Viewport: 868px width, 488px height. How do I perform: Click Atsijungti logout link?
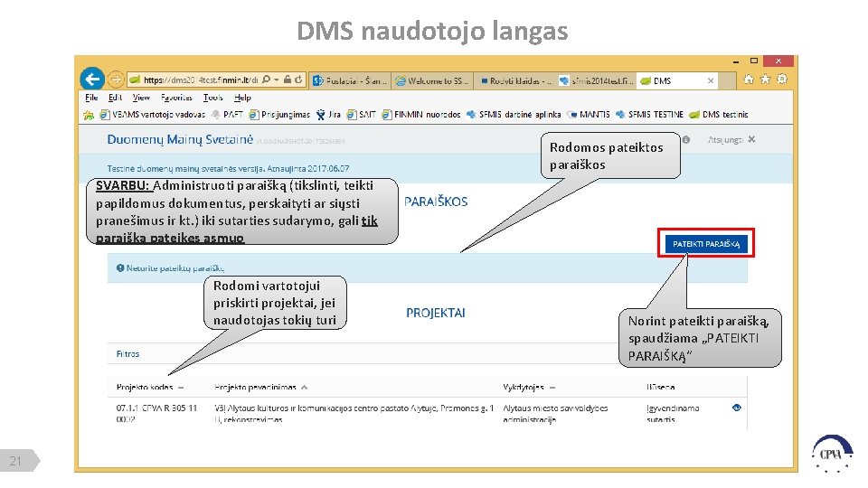coord(731,139)
